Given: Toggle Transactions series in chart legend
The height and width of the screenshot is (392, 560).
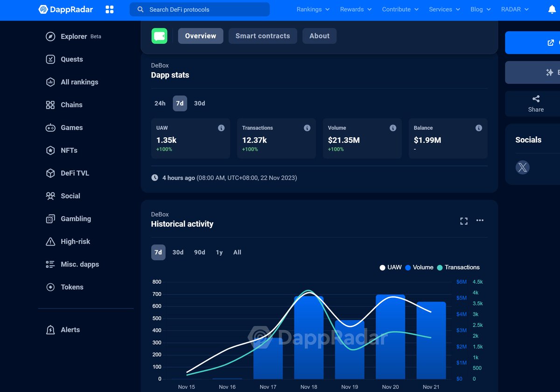Looking at the screenshot, I should (x=458, y=267).
